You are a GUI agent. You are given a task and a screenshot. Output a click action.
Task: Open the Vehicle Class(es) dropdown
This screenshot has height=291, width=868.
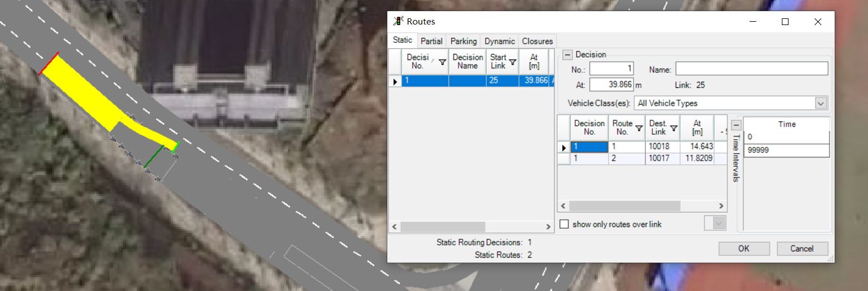[821, 103]
